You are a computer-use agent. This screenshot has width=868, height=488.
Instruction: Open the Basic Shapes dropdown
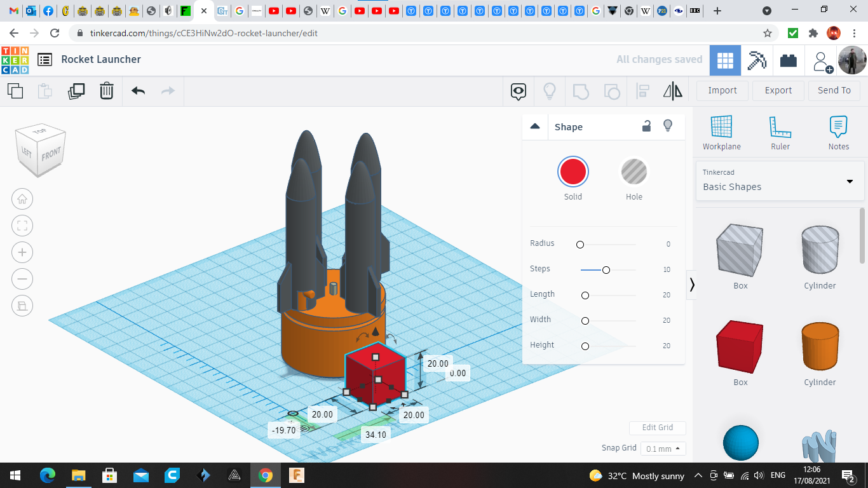pyautogui.click(x=779, y=181)
